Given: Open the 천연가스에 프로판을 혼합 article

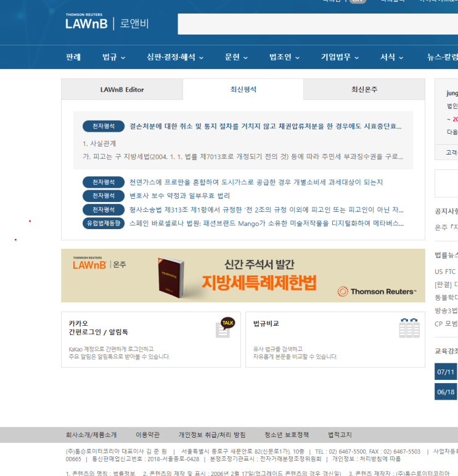Looking at the screenshot, I should point(256,182).
